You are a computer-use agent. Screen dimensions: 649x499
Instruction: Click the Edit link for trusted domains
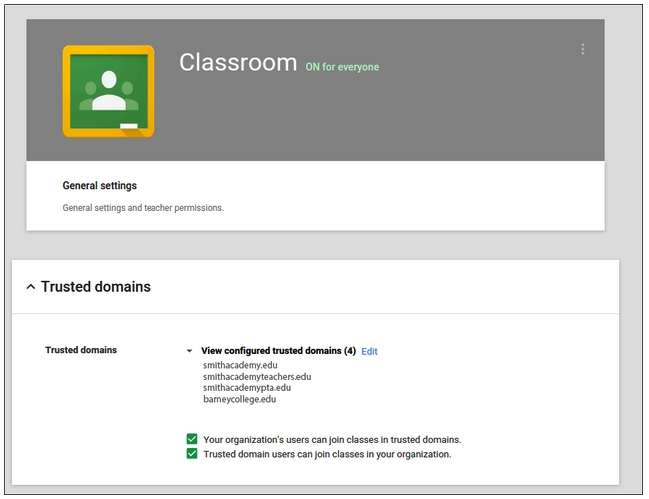(x=369, y=351)
